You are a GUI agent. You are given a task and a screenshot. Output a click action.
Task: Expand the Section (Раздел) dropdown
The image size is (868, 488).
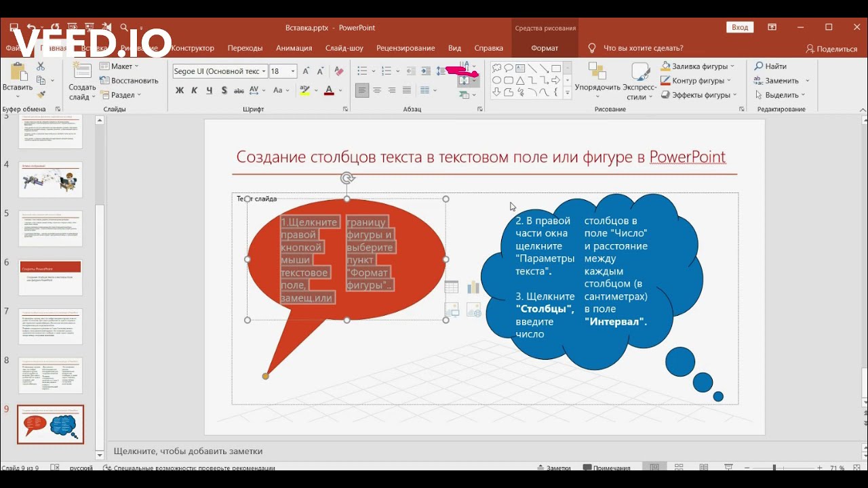(x=121, y=95)
